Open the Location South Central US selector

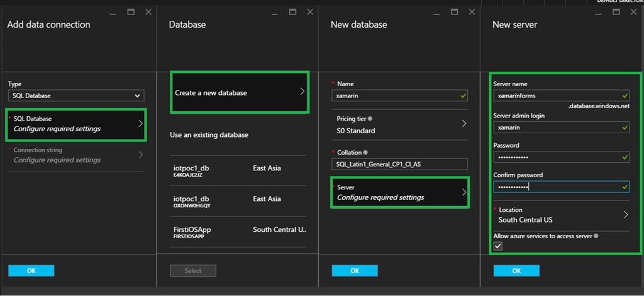pos(561,215)
